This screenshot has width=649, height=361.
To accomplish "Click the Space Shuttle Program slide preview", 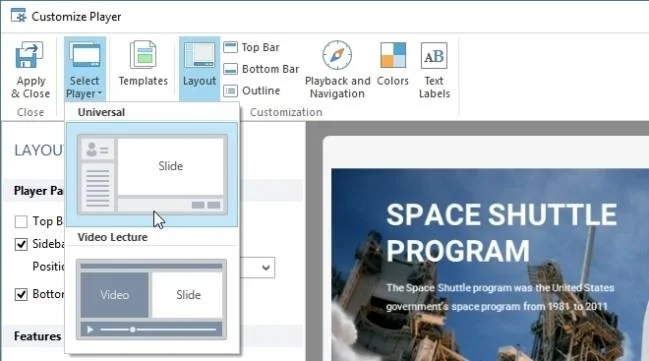I will pyautogui.click(x=490, y=265).
